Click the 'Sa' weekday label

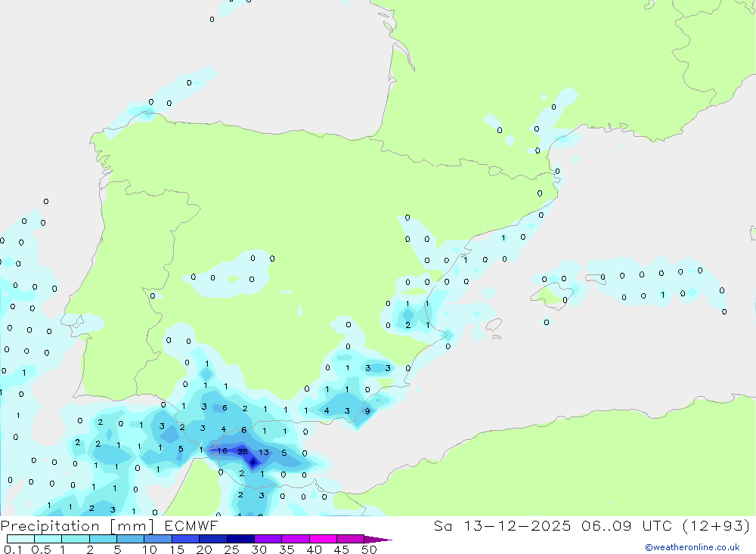click(x=442, y=526)
